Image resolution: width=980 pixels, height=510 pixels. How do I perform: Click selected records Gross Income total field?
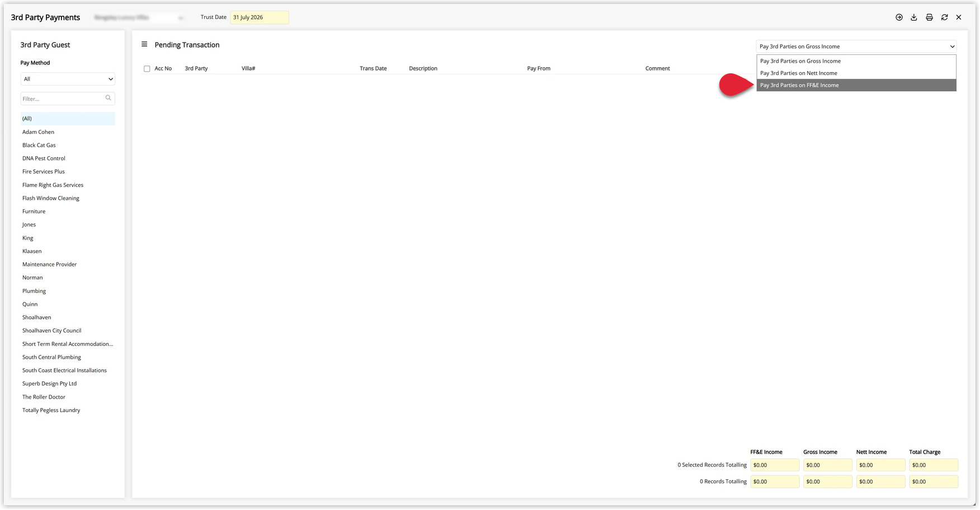[828, 465]
